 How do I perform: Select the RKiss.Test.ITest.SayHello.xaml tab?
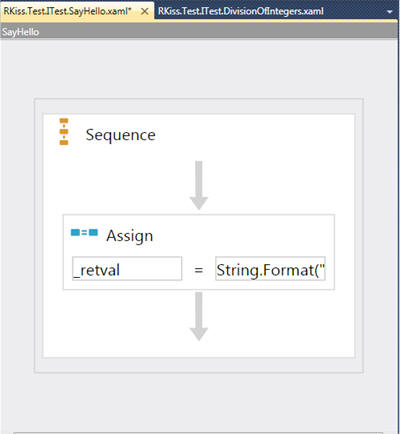pos(67,11)
